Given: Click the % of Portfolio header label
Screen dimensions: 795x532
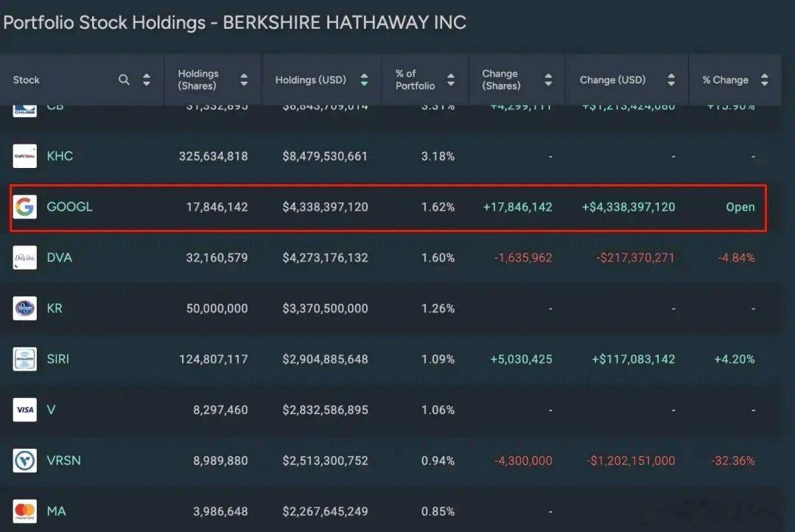Looking at the screenshot, I should pyautogui.click(x=416, y=80).
